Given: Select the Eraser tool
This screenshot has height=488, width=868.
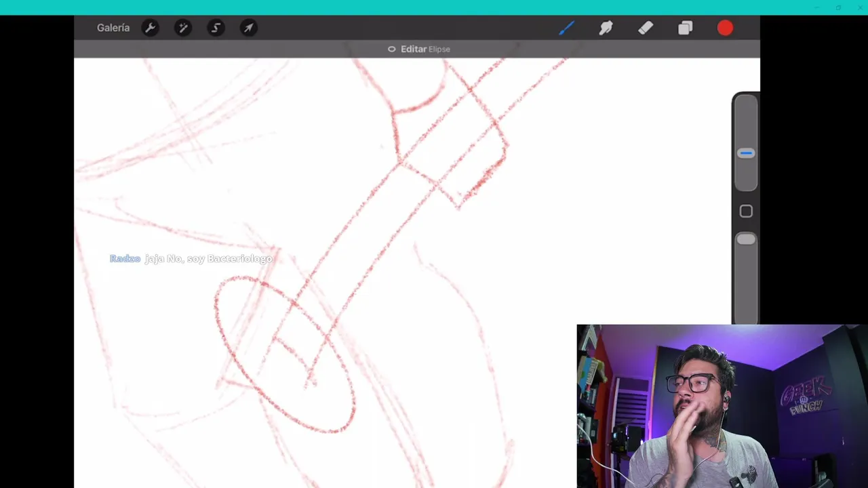Looking at the screenshot, I should click(646, 28).
